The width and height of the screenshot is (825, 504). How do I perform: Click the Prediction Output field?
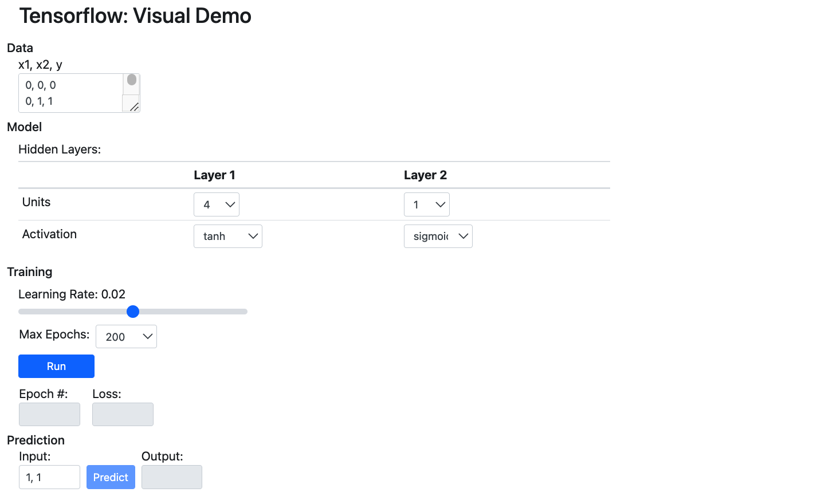click(x=172, y=477)
